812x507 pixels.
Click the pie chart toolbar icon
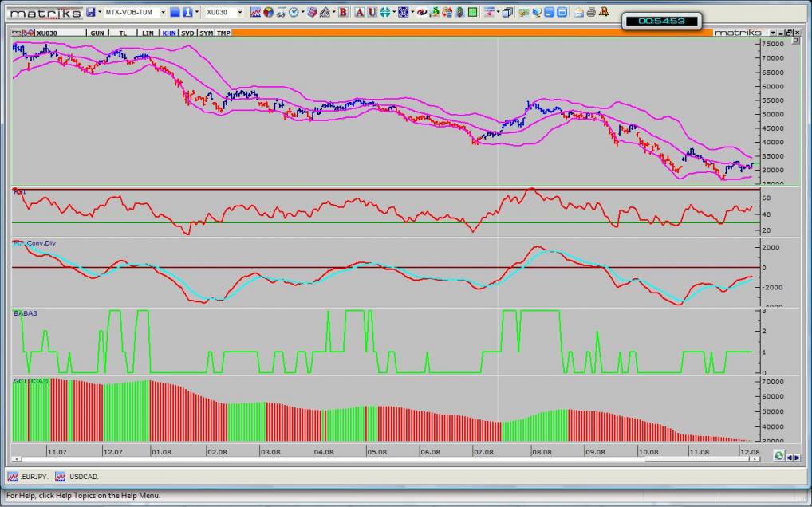point(268,13)
